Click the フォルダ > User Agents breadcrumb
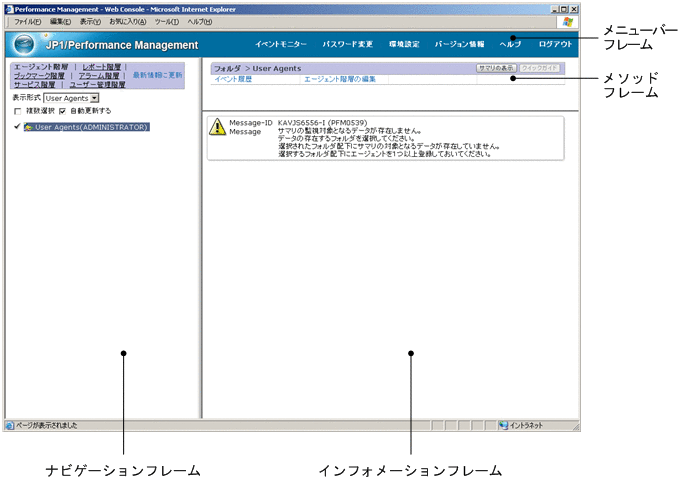This screenshot has height=483, width=680. (x=258, y=69)
